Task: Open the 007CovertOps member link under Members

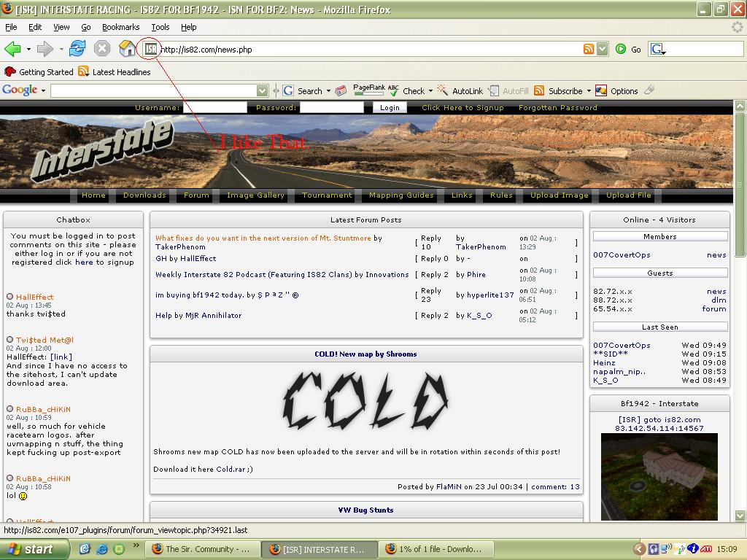Action: (622, 254)
